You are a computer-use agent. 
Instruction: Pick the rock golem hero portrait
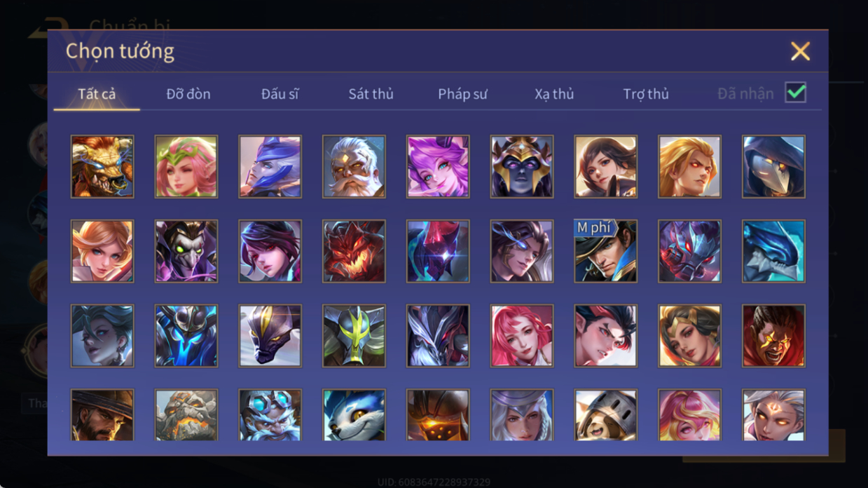click(186, 415)
